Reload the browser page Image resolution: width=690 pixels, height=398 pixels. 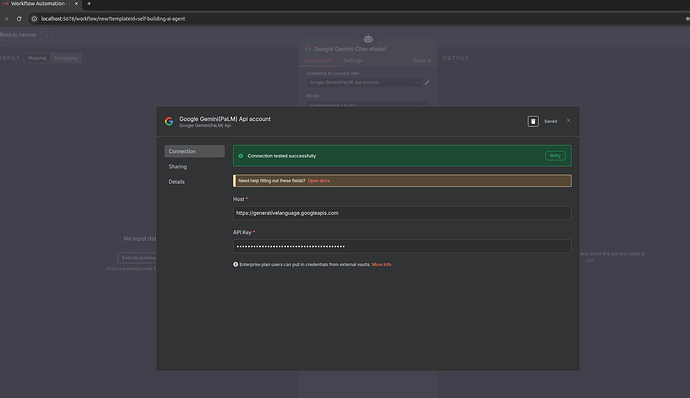pyautogui.click(x=19, y=19)
